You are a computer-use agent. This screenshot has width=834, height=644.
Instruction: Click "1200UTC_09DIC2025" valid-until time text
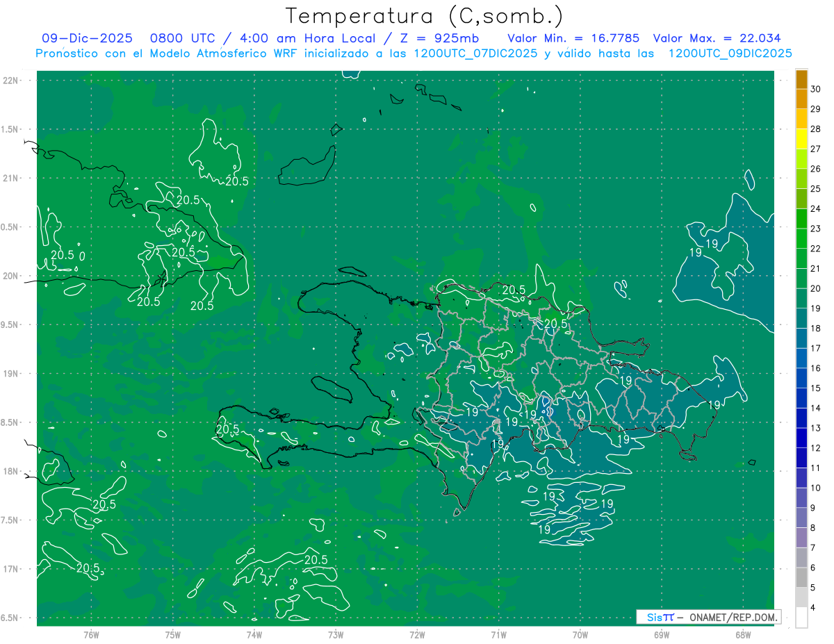tap(730, 53)
